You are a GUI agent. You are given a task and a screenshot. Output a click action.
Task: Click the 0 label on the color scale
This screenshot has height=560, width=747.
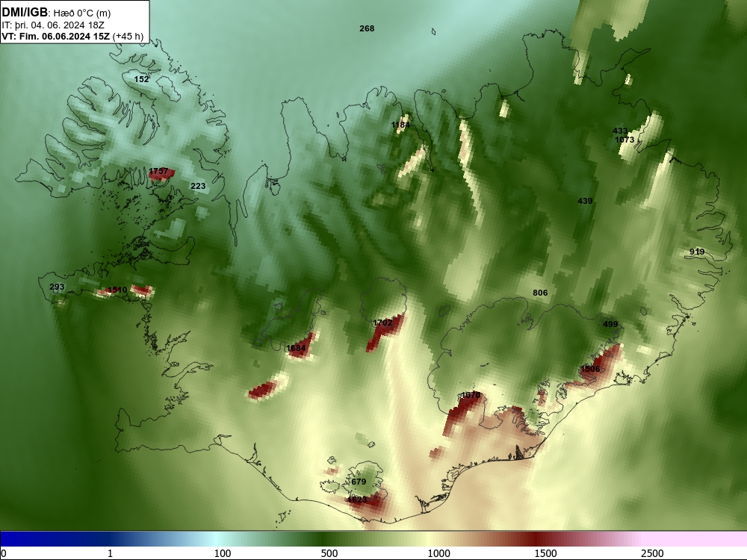tap(4, 553)
